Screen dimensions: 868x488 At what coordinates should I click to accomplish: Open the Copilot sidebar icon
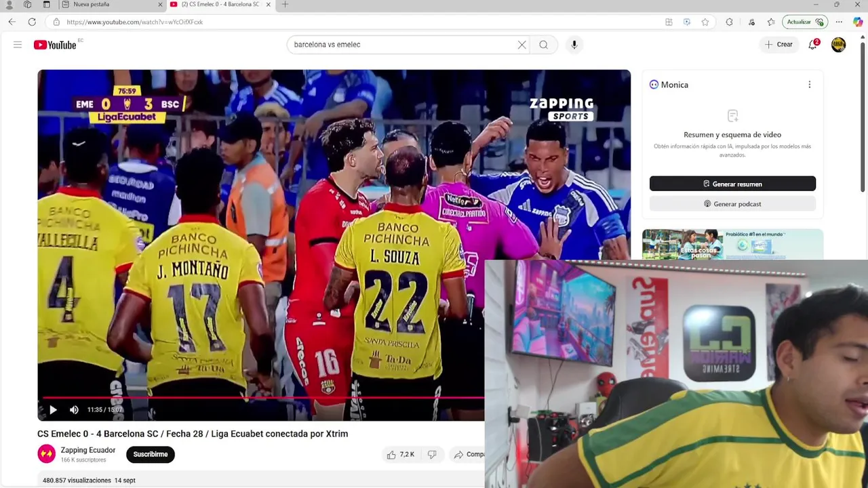(x=858, y=22)
